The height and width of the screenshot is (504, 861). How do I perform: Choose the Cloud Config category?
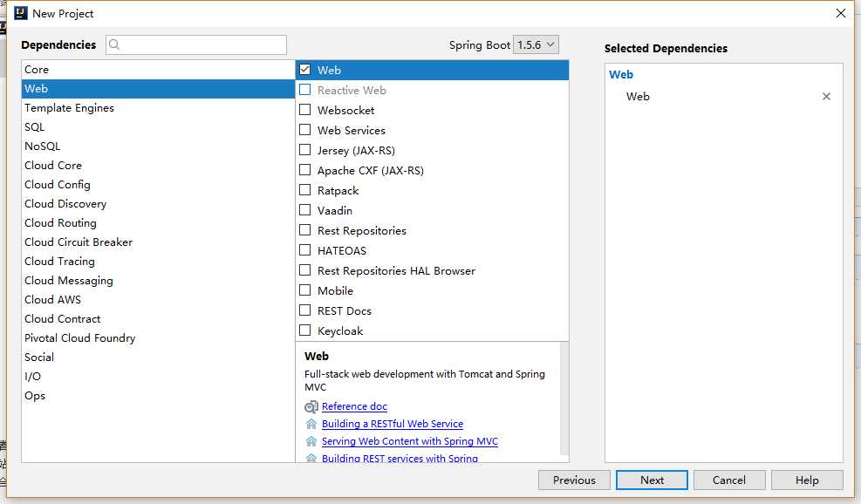[x=158, y=185]
